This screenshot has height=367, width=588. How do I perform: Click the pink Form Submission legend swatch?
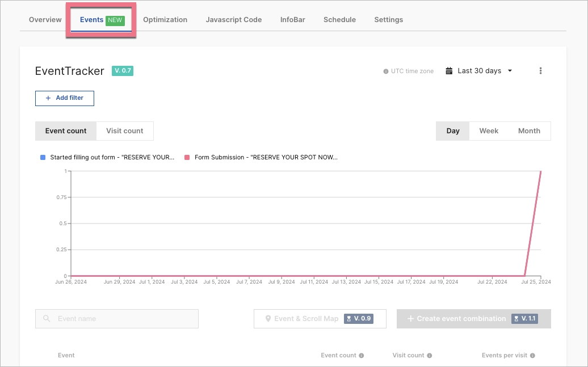187,157
